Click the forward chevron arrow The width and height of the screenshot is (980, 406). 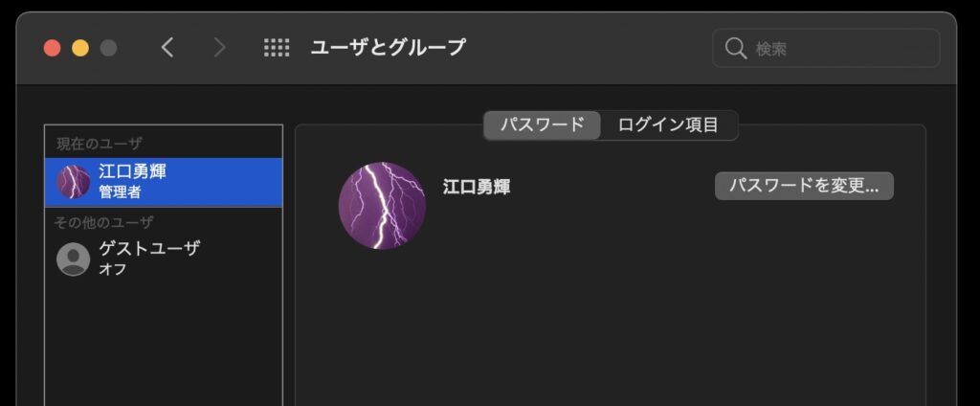click(219, 48)
